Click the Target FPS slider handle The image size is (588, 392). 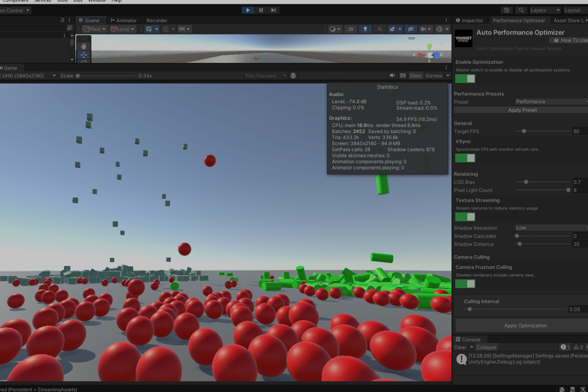coord(524,131)
